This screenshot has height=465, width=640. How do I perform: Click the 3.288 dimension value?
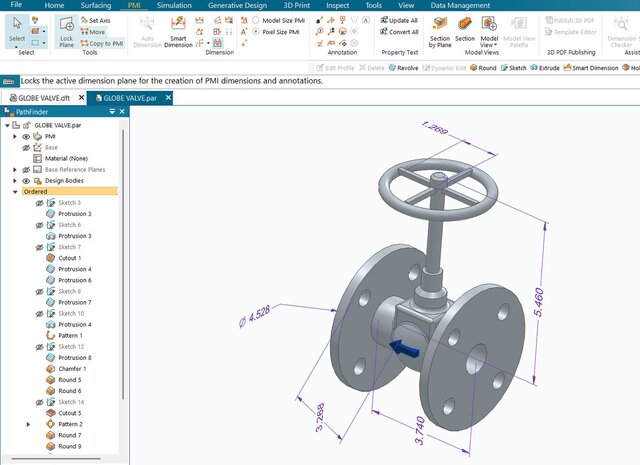tap(320, 417)
